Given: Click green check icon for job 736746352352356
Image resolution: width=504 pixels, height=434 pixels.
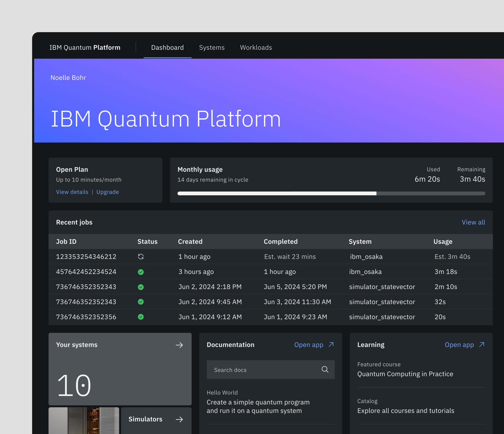Looking at the screenshot, I should (141, 317).
